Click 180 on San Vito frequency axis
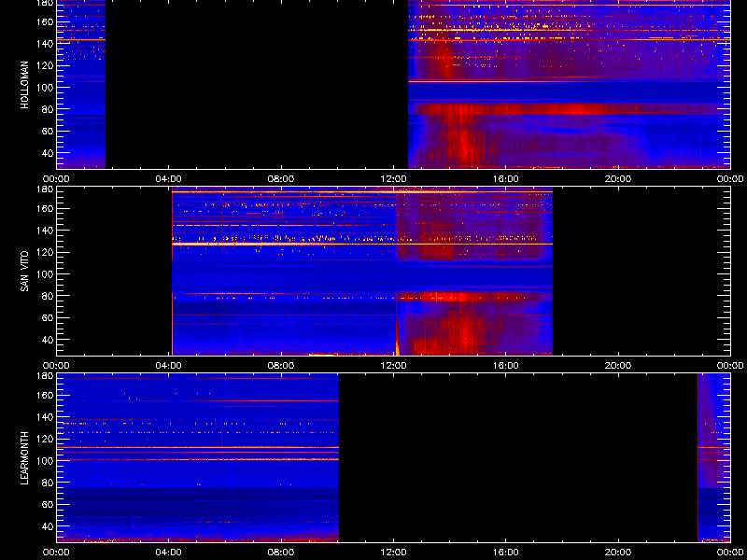Image resolution: width=747 pixels, height=560 pixels. pyautogui.click(x=44, y=189)
